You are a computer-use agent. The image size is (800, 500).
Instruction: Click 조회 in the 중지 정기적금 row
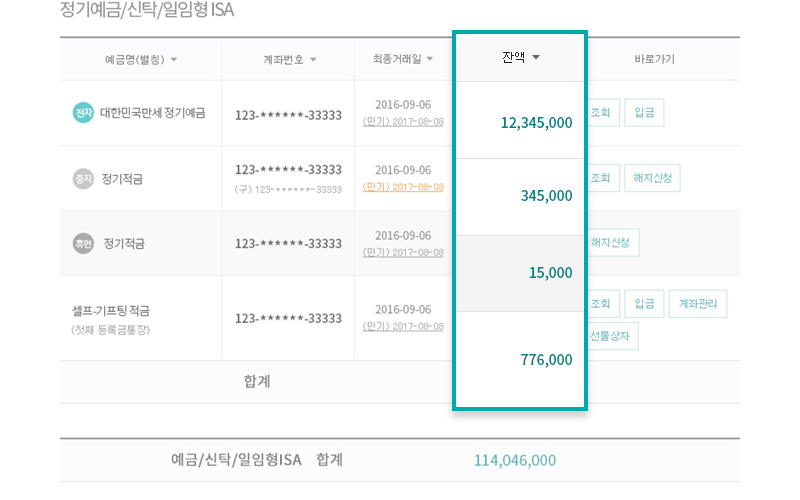point(603,178)
